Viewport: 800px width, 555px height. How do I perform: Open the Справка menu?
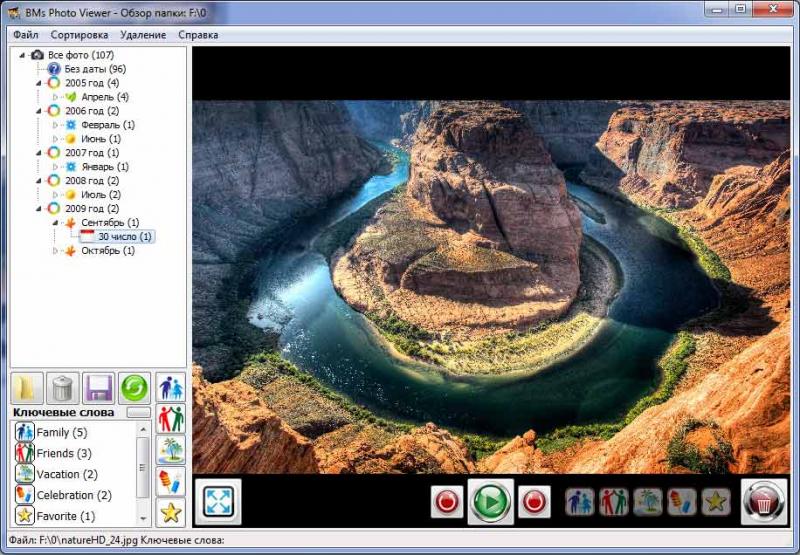coord(198,35)
